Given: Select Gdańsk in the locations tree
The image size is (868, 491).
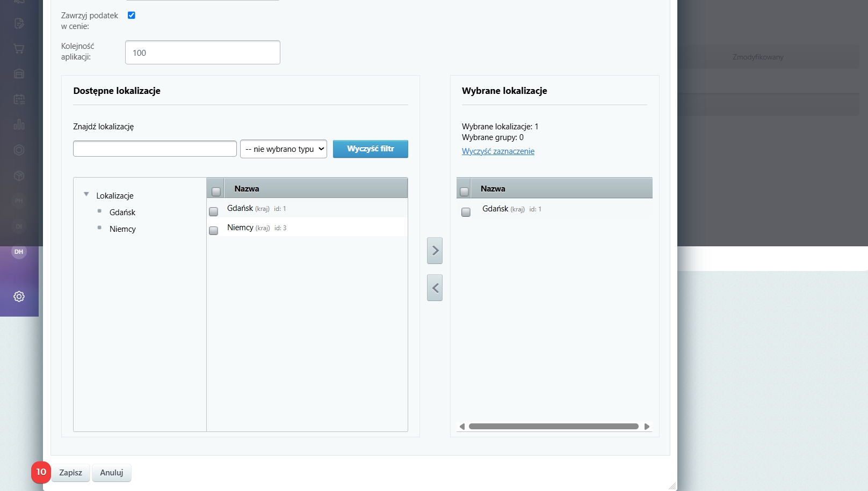Looking at the screenshot, I should tap(122, 212).
